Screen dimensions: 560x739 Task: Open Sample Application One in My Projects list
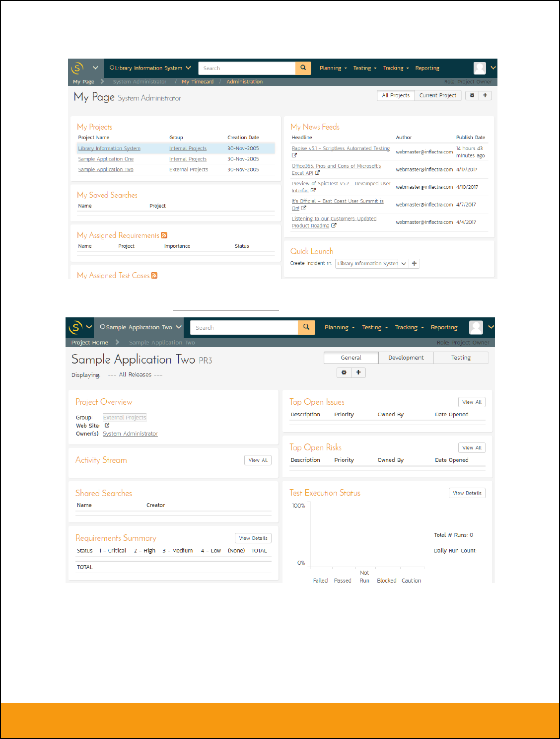(106, 159)
